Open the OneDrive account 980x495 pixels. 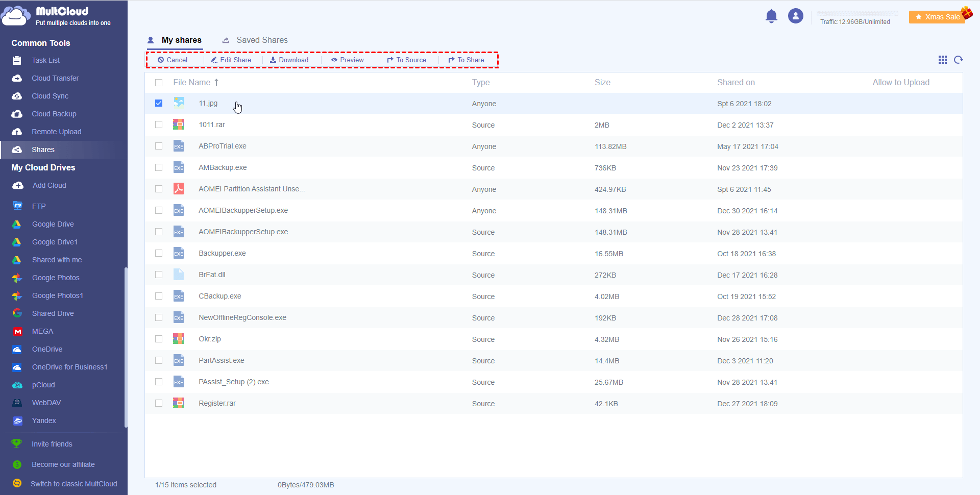(x=47, y=349)
